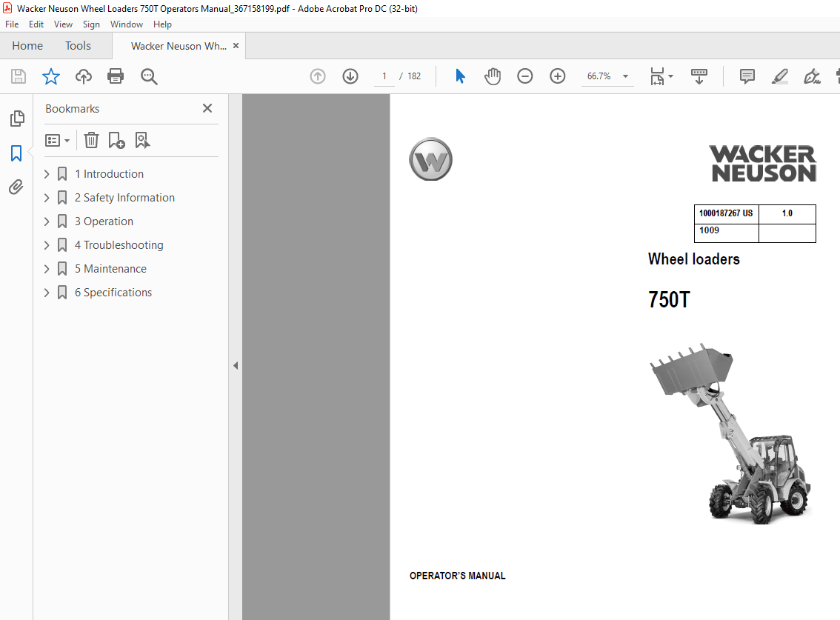The image size is (840, 620).
Task: Close the Bookmarks panel
Action: coord(207,108)
